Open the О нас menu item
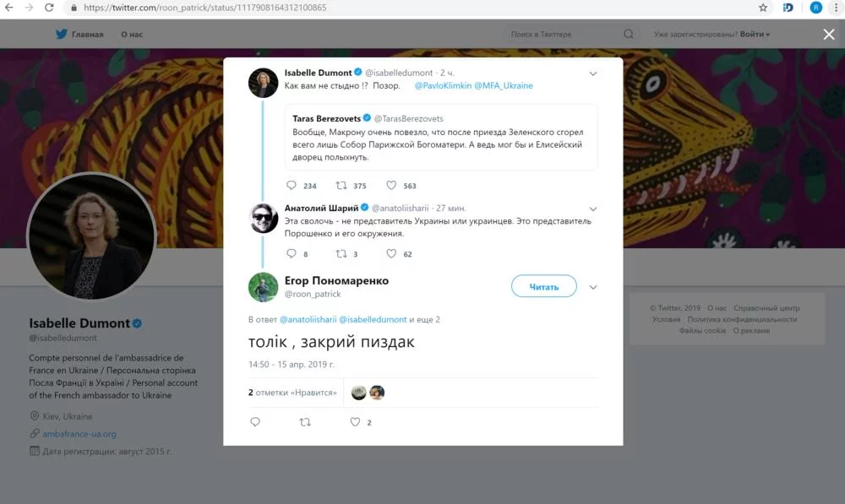Screen dimensions: 845x504 131,35
